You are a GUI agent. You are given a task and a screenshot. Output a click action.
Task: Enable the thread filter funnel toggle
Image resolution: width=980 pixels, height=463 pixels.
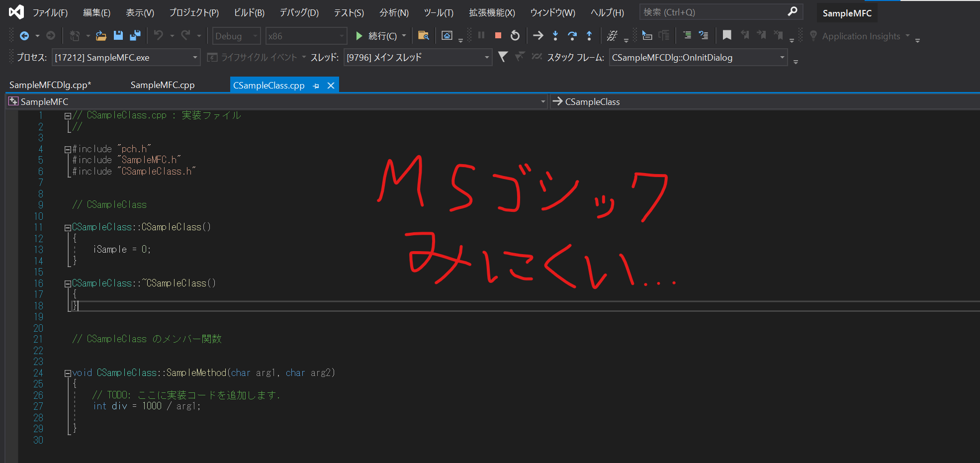coord(503,57)
